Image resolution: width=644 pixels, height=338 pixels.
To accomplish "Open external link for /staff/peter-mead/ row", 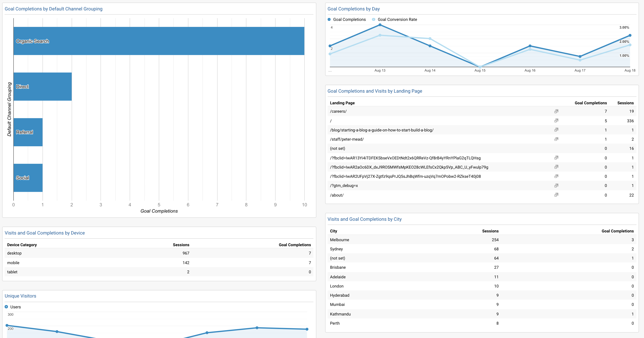I will [556, 139].
